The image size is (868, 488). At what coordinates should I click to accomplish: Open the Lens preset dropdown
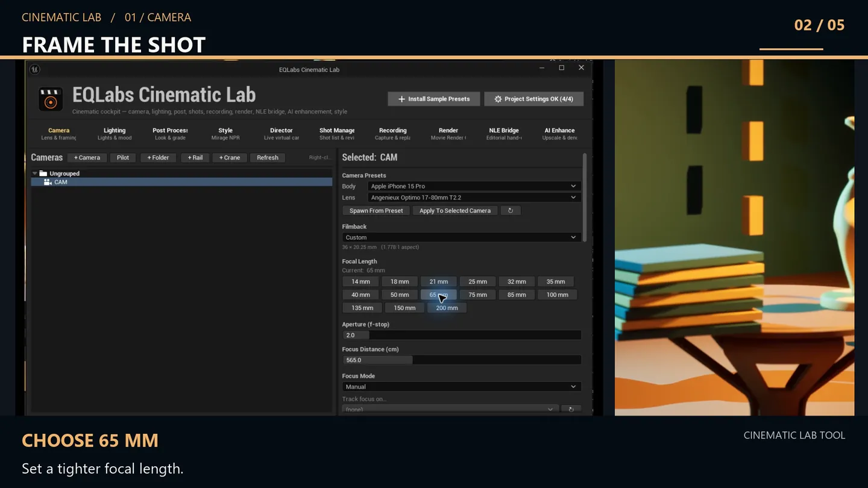[x=474, y=198]
